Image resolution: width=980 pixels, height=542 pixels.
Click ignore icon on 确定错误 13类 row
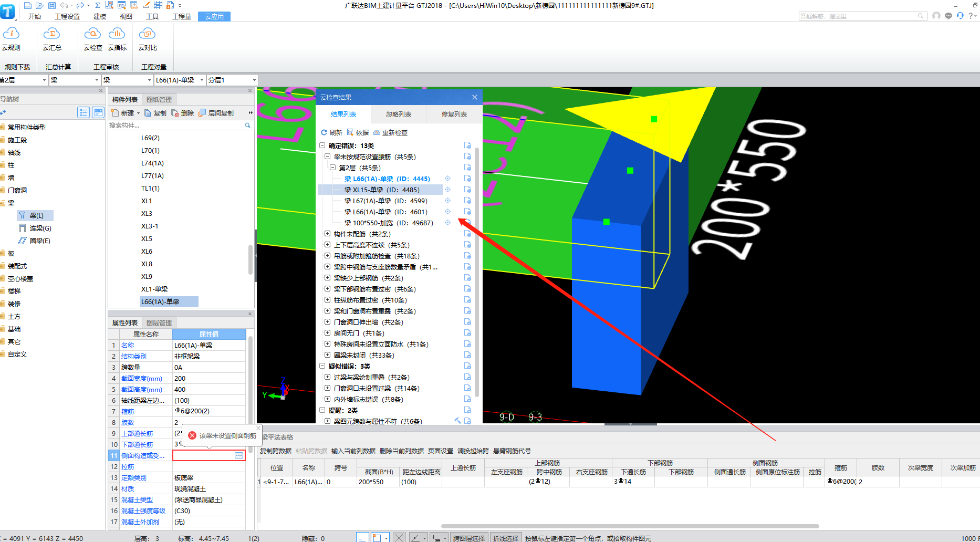tap(467, 145)
